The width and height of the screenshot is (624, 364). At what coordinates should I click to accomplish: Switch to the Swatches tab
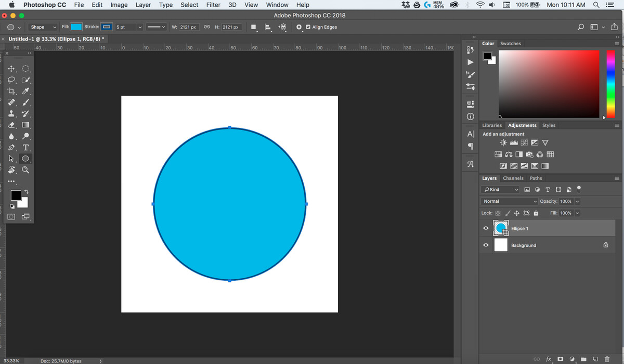pyautogui.click(x=511, y=44)
